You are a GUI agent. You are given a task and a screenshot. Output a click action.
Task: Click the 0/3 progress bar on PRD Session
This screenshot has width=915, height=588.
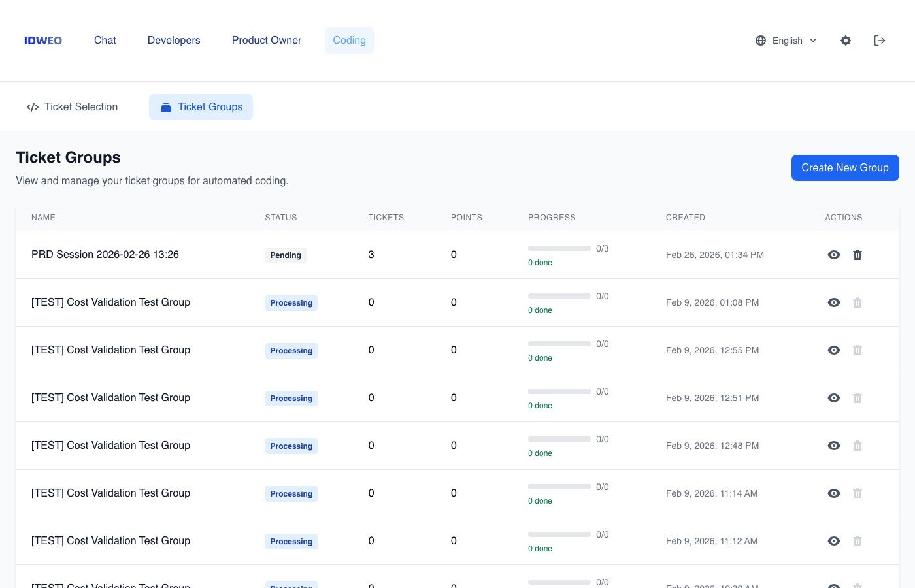(559, 248)
